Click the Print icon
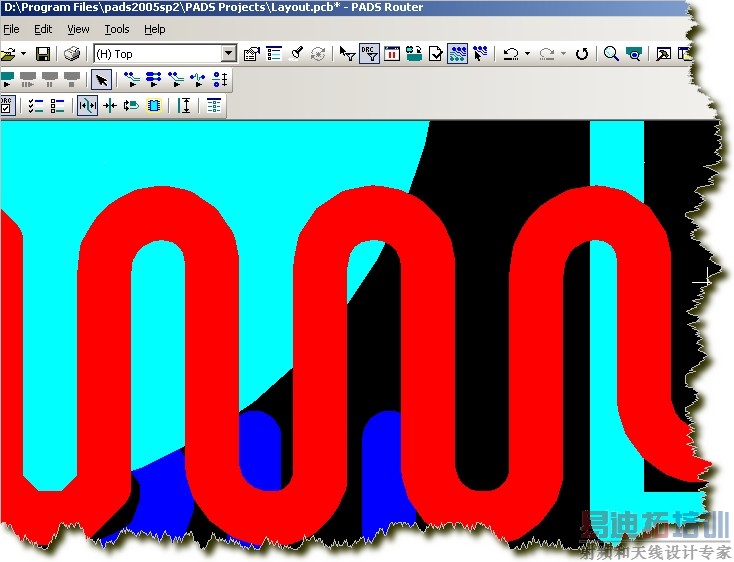The image size is (734, 562). tap(72, 54)
